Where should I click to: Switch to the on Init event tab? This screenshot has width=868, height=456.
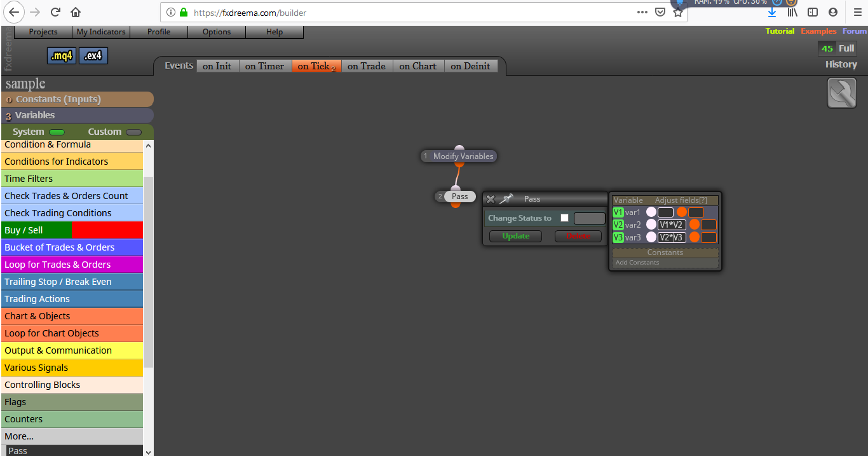[x=217, y=66]
